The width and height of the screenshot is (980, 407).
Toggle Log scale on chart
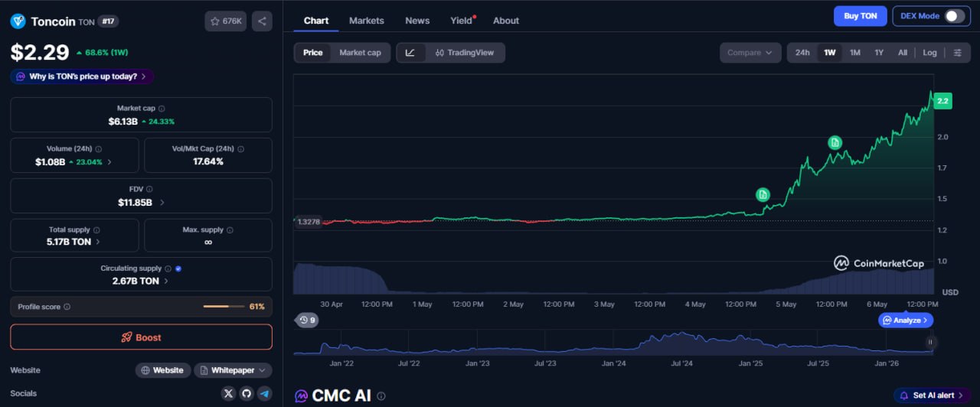pyautogui.click(x=929, y=53)
